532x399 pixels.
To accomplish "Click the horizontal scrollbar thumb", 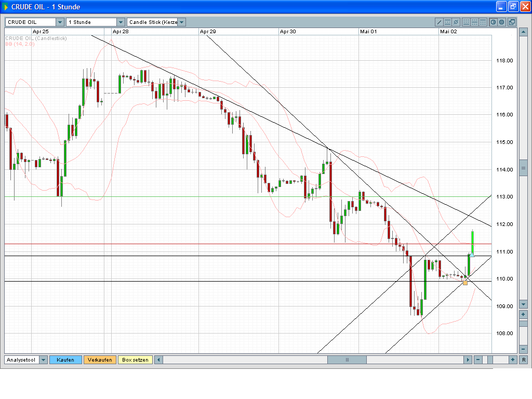I will (x=347, y=360).
